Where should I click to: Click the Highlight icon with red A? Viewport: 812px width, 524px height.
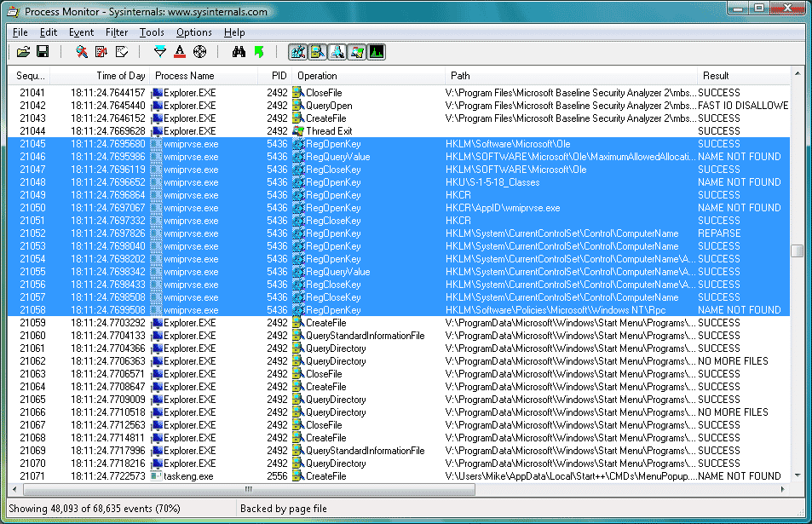coord(180,52)
